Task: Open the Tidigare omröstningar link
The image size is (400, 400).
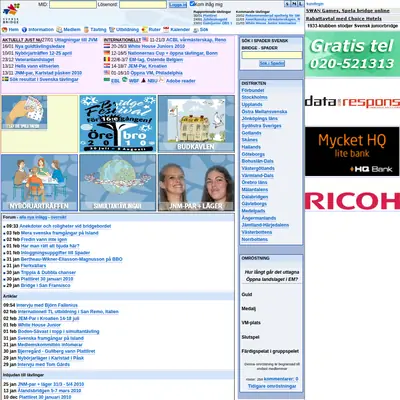Action: (x=272, y=386)
